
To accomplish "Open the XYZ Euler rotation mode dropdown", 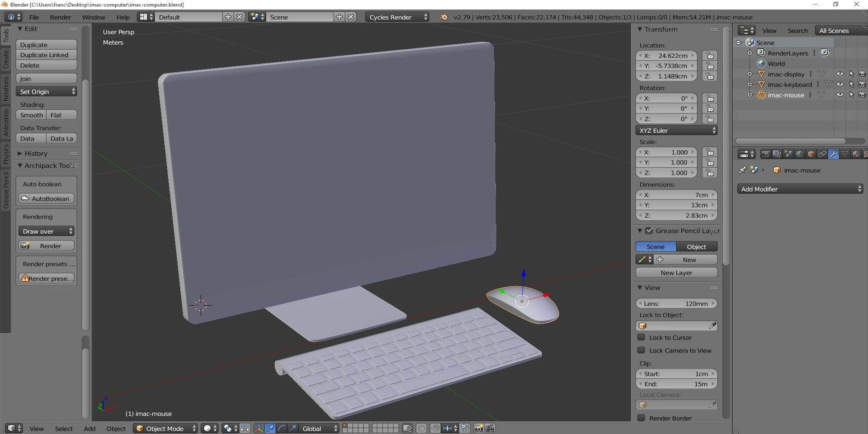I will pyautogui.click(x=676, y=130).
